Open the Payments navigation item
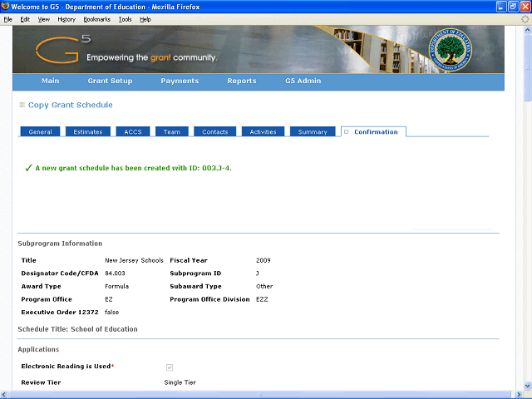The image size is (532, 399). [x=180, y=81]
